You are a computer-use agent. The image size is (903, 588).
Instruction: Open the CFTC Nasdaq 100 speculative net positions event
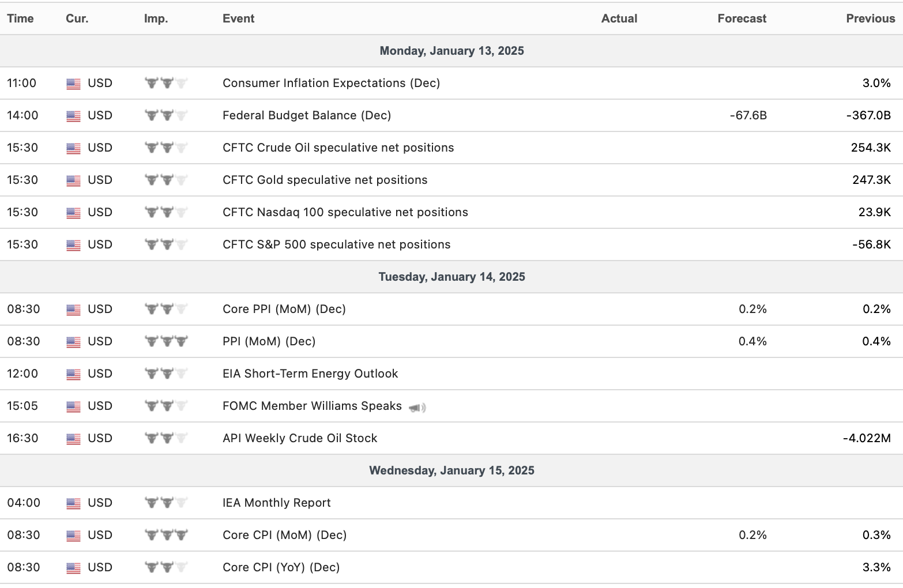point(345,212)
